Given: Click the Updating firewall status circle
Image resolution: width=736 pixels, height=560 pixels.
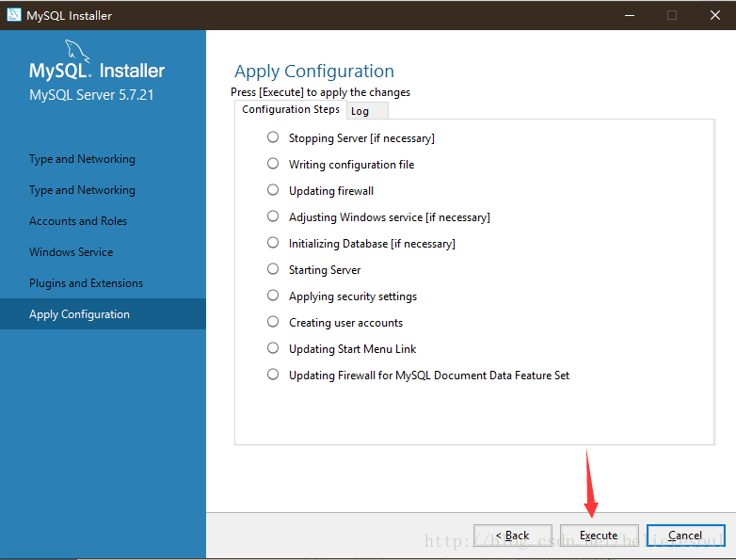Looking at the screenshot, I should (x=273, y=189).
